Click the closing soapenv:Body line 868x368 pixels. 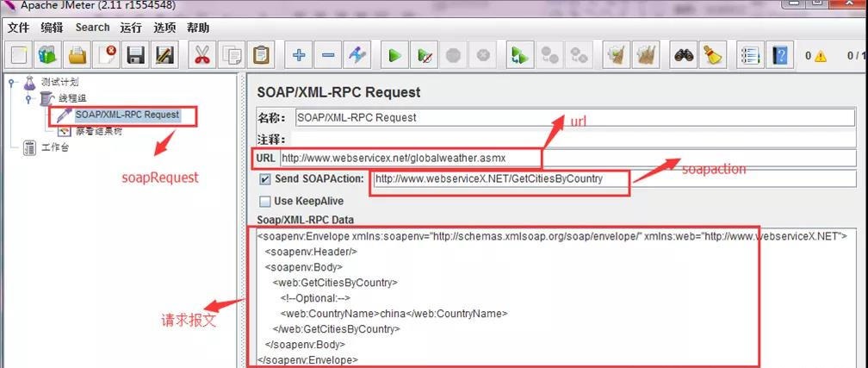click(x=305, y=344)
